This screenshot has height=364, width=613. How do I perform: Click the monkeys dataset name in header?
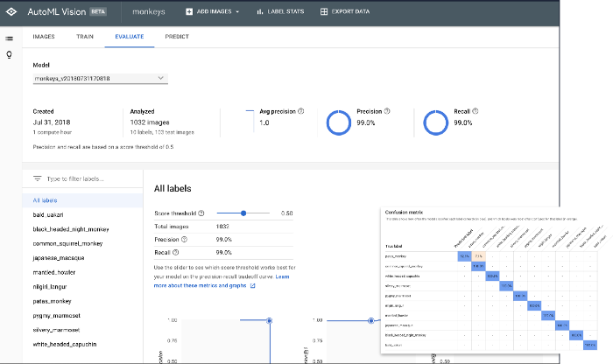149,11
